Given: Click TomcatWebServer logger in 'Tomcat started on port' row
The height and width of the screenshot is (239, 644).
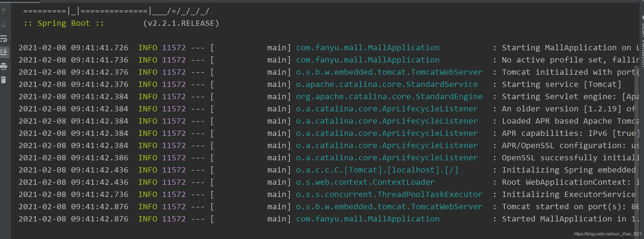Looking at the screenshot, I should (x=389, y=207).
